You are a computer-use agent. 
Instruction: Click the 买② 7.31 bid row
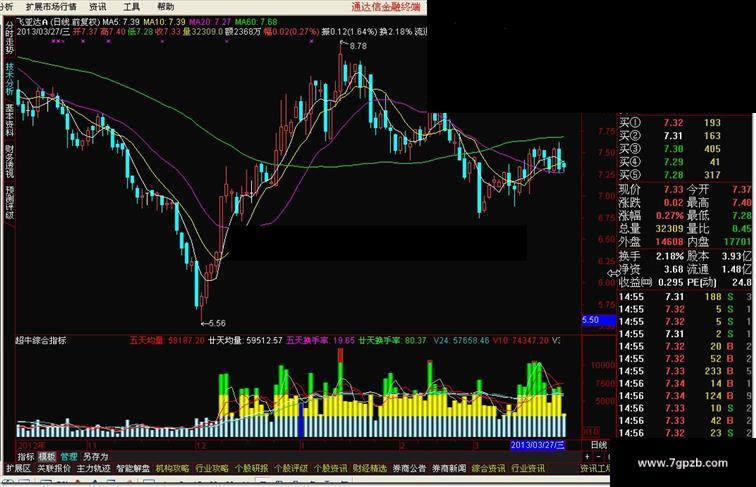point(685,136)
